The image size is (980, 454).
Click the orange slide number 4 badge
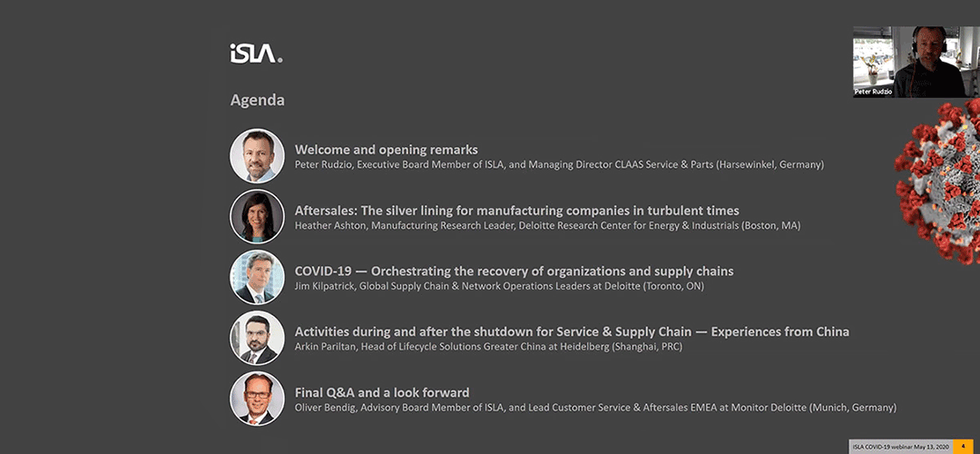click(x=963, y=447)
